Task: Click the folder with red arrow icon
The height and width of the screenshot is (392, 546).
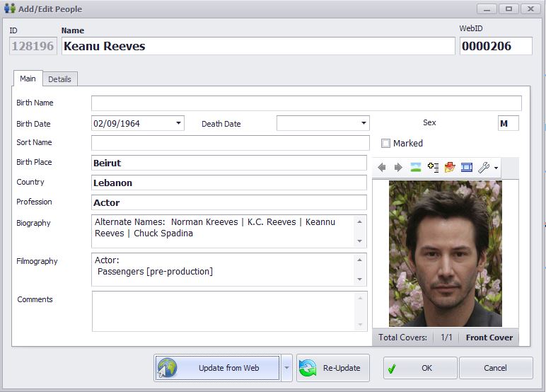Action: click(450, 168)
